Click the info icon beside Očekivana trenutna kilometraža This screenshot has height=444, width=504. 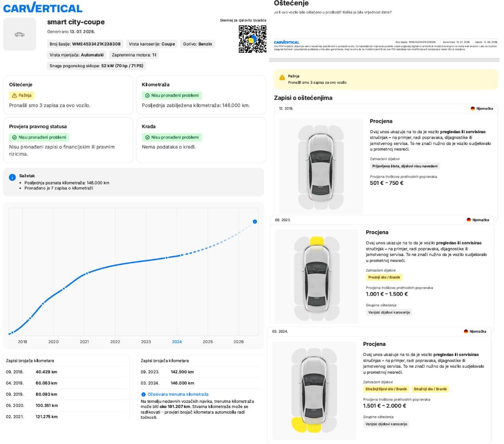click(144, 394)
